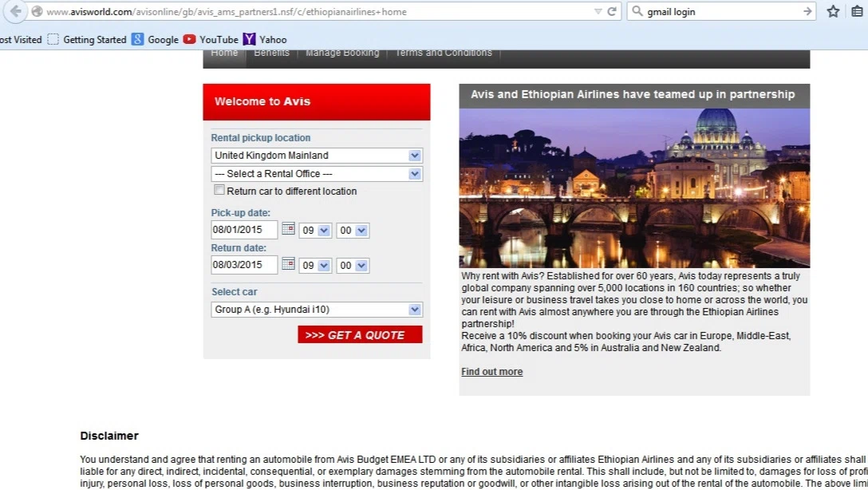868x490 pixels.
Task: Open the Terms and Conditions tab
Action: pos(444,53)
